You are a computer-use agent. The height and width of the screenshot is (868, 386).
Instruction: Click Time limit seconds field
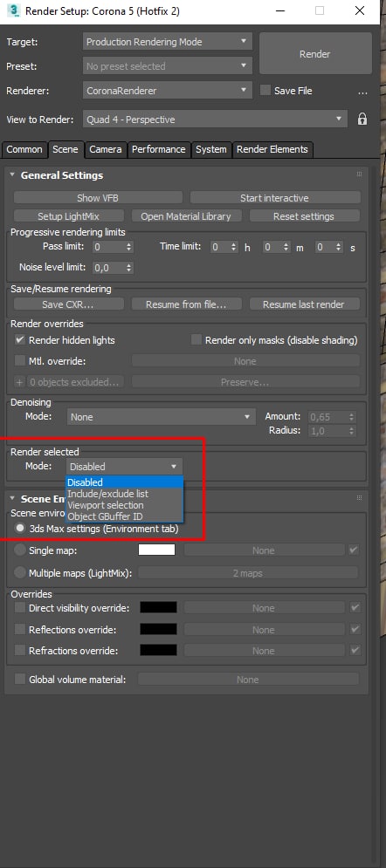click(326, 246)
